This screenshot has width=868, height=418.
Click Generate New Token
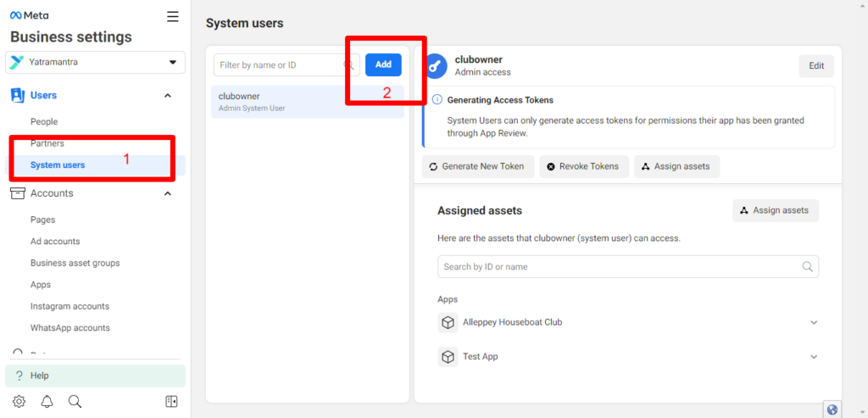coord(478,167)
